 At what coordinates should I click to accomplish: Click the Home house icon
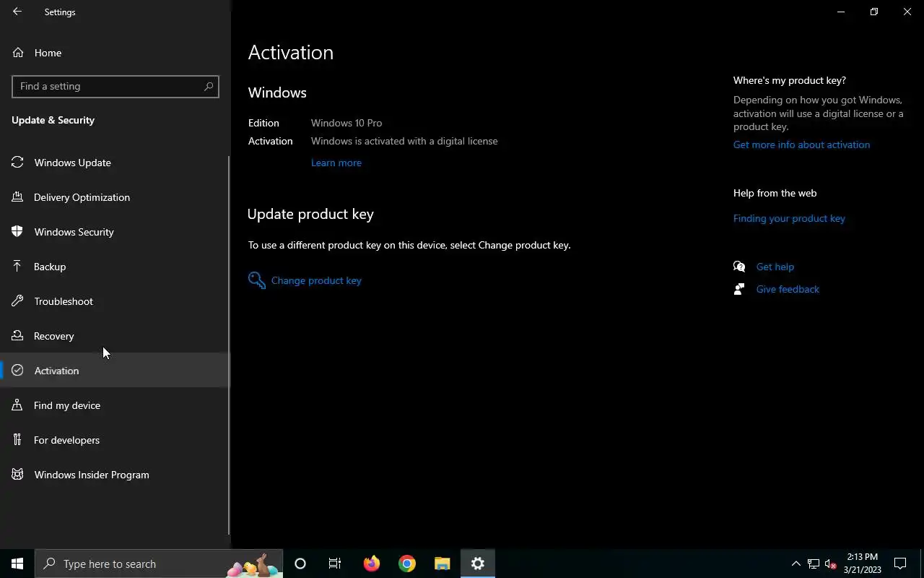[17, 53]
